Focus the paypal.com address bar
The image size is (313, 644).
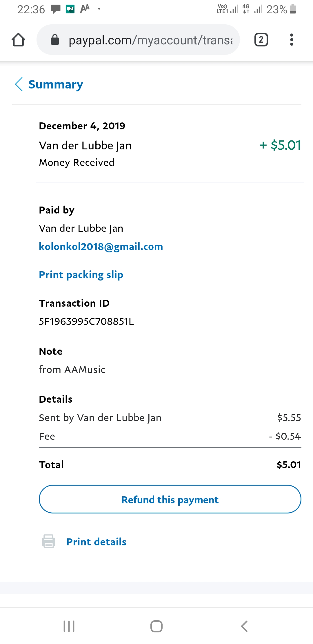150,40
